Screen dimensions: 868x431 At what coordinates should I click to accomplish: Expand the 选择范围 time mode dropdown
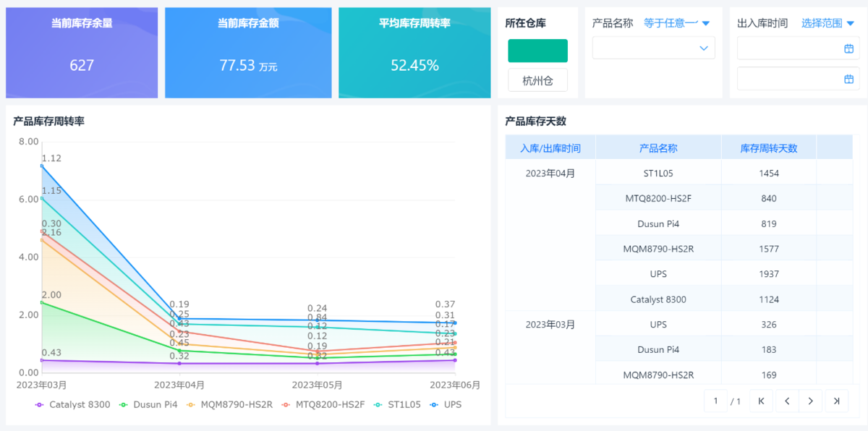point(827,23)
